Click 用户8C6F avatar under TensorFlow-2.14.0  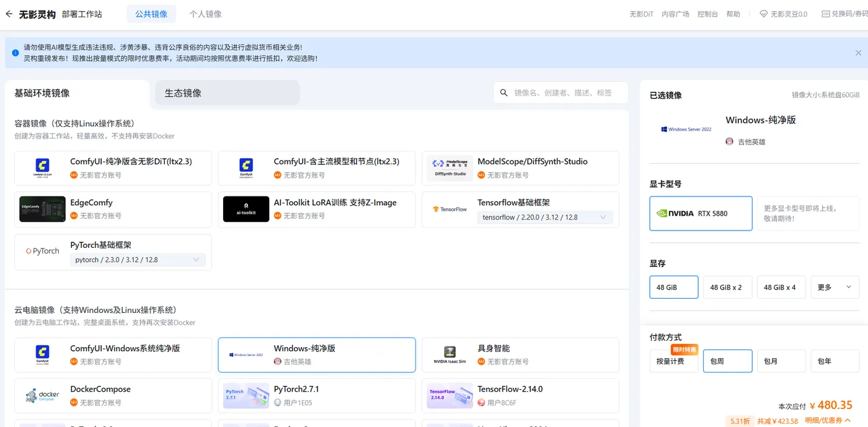point(482,402)
